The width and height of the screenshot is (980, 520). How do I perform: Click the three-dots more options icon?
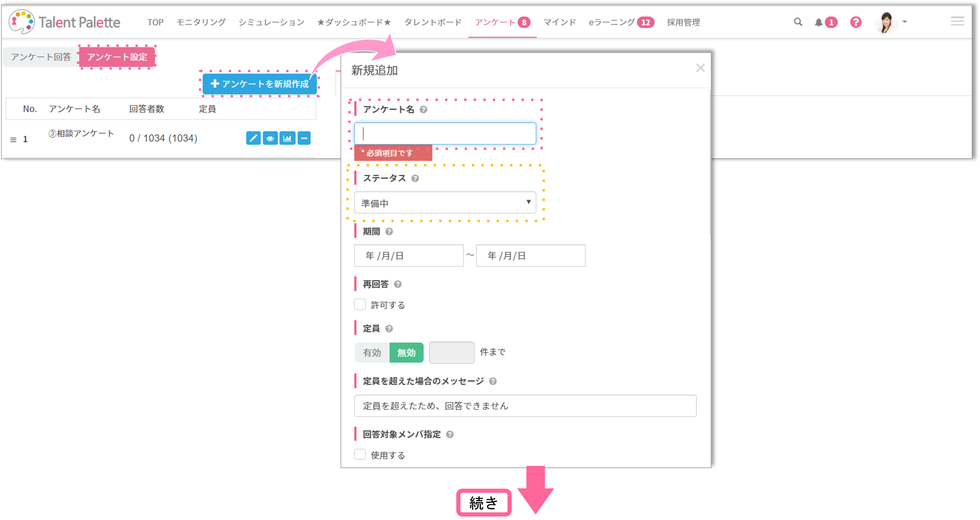304,138
